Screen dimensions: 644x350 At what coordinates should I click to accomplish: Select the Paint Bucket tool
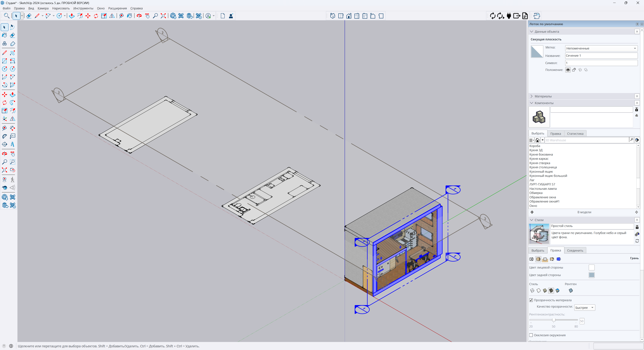pos(5,35)
